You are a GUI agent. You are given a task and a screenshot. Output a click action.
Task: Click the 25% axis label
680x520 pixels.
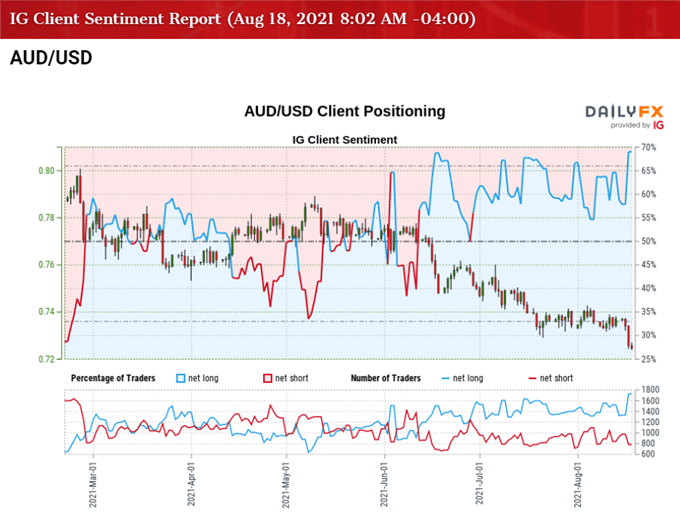(648, 359)
